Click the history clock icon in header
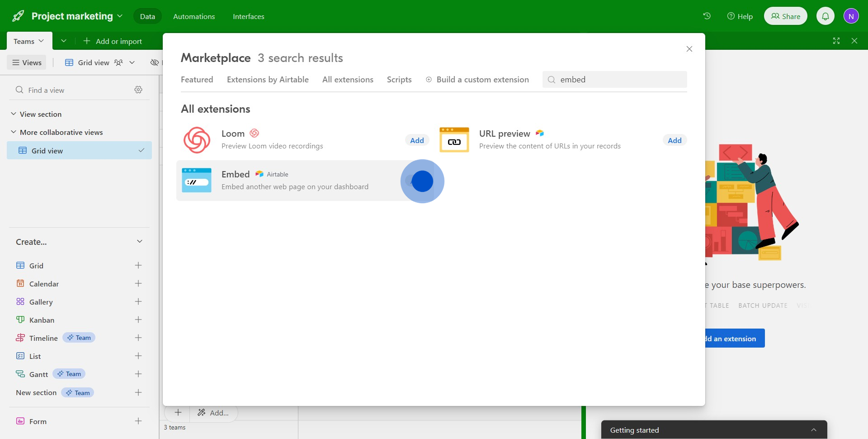This screenshot has width=868, height=439. 707,16
